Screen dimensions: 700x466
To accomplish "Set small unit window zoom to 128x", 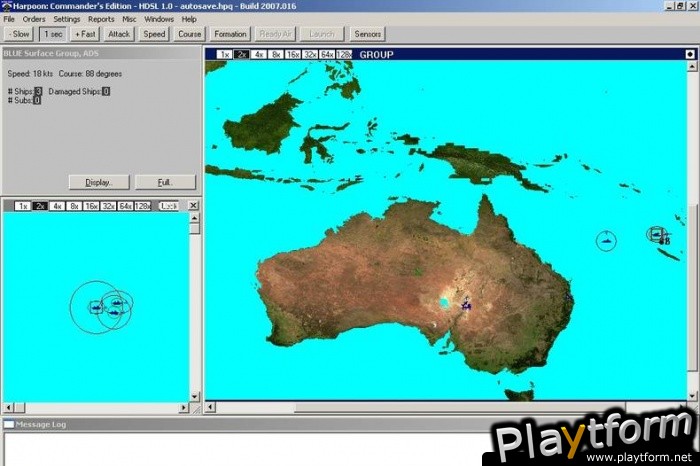I will pyautogui.click(x=142, y=206).
